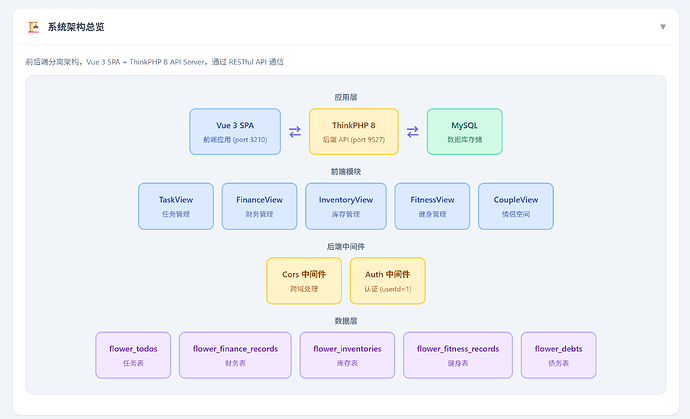Select the flower_todos table card

133,355
